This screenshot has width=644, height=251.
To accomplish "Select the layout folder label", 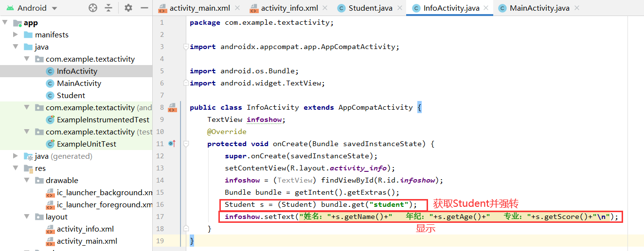I will point(56,217).
